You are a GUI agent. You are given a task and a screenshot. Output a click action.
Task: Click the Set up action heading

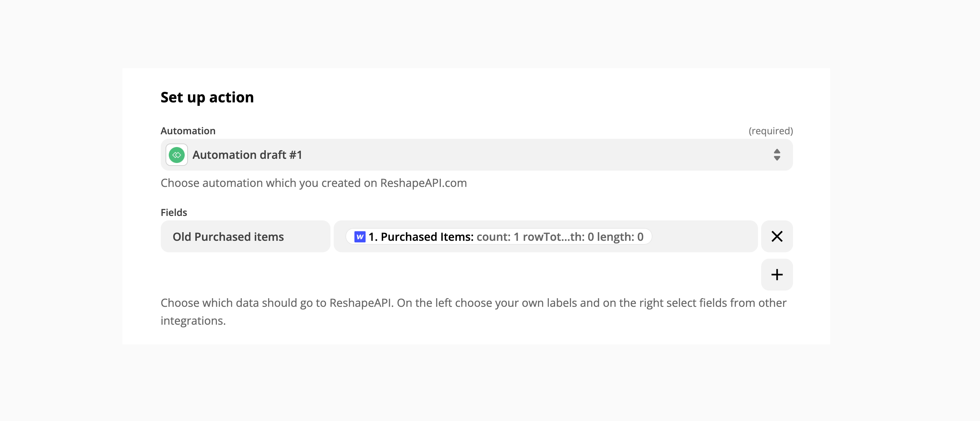tap(207, 97)
